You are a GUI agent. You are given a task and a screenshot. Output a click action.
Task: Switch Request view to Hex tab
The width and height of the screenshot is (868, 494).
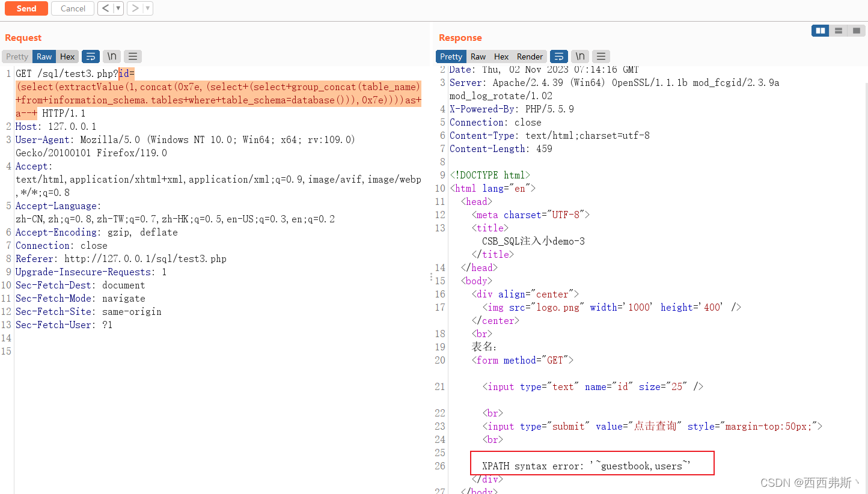click(67, 56)
